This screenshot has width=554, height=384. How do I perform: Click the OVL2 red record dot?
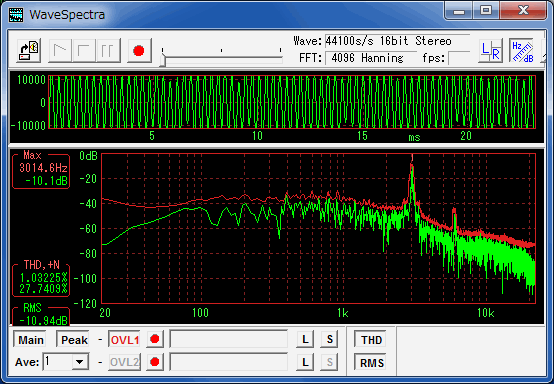155,362
